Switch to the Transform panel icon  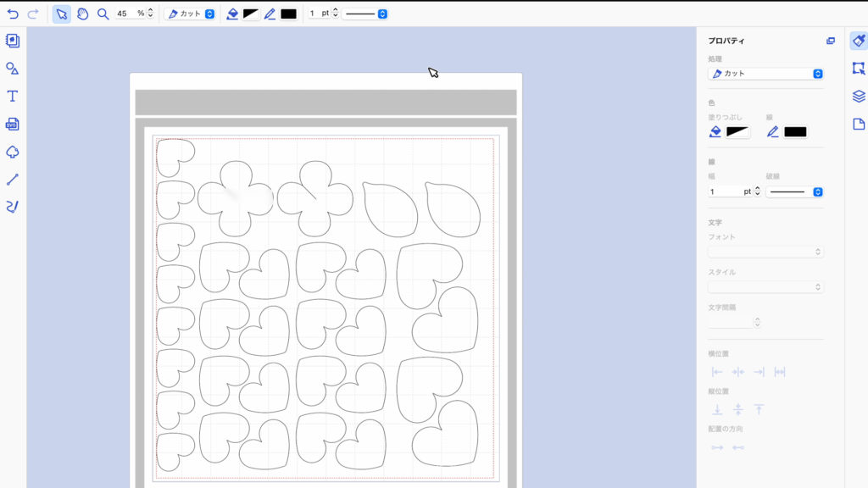point(859,68)
